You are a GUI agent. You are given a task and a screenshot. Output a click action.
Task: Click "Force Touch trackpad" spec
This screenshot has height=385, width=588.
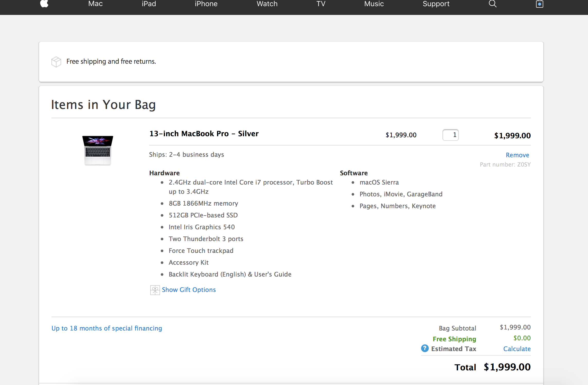coord(201,251)
